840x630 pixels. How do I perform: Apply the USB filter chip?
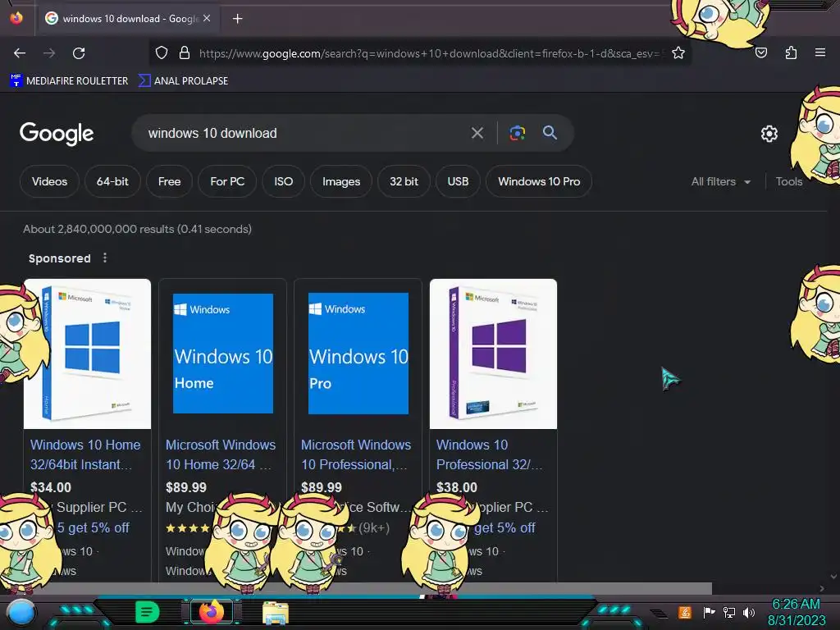point(458,181)
